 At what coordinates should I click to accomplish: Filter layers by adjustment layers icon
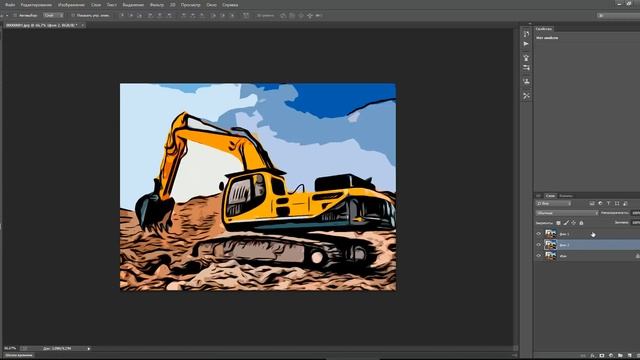(600, 203)
